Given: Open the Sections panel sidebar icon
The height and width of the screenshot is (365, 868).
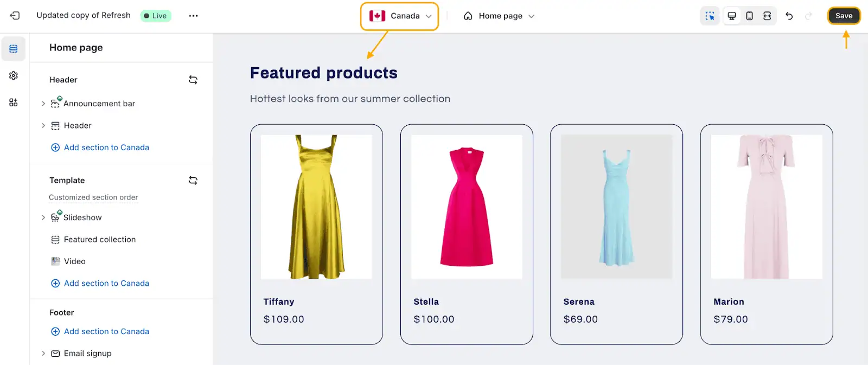Looking at the screenshot, I should click(14, 49).
